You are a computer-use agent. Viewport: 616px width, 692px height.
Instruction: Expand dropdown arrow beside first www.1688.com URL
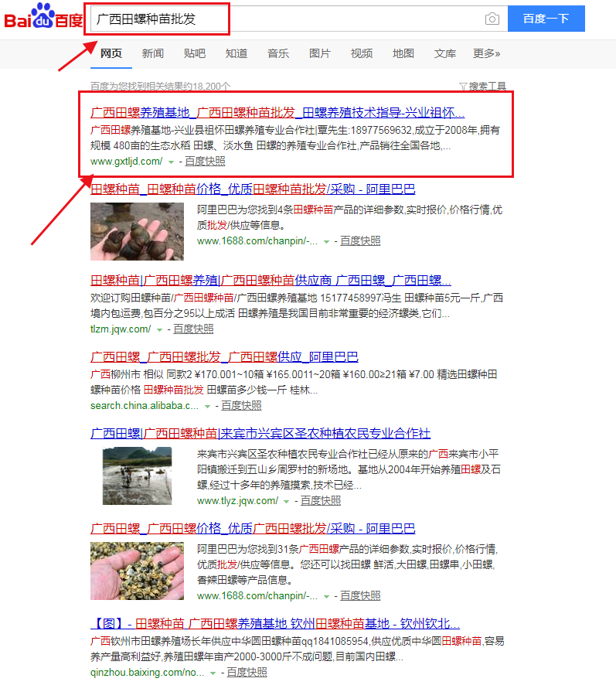point(326,241)
